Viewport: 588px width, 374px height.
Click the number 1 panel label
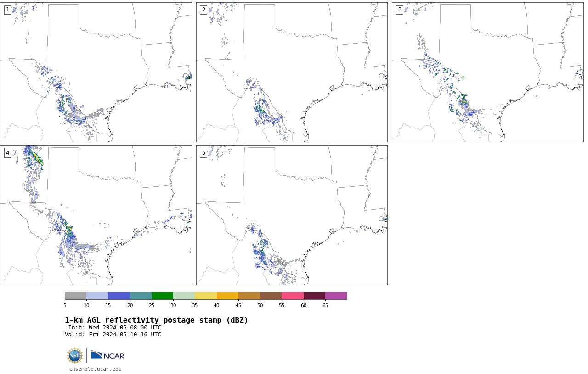pyautogui.click(x=7, y=10)
